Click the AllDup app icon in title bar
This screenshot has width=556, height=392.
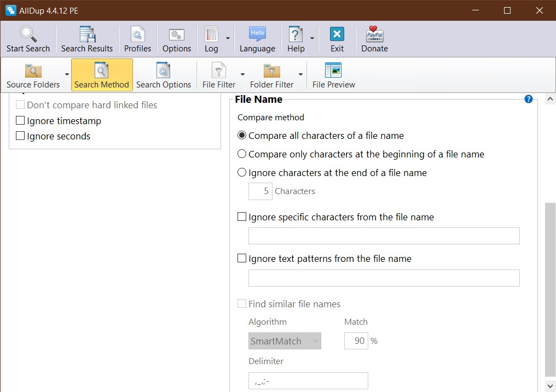click(x=11, y=10)
